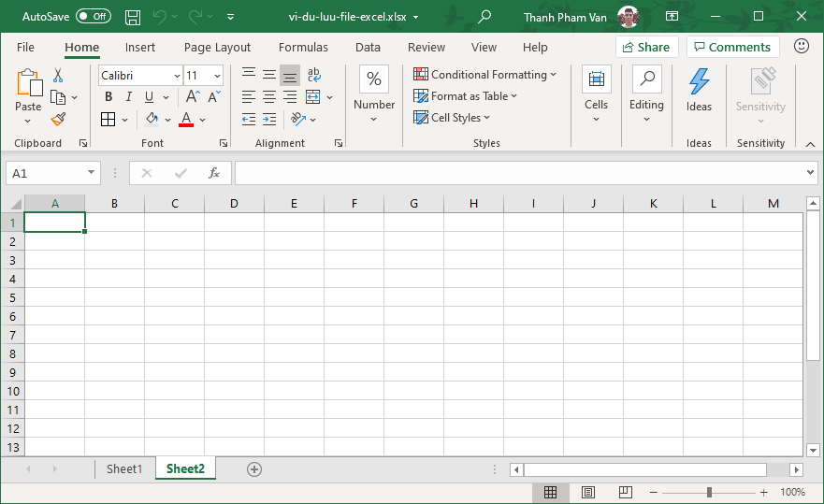The width and height of the screenshot is (824, 504).
Task: Click the Copy icon
Action: click(58, 97)
